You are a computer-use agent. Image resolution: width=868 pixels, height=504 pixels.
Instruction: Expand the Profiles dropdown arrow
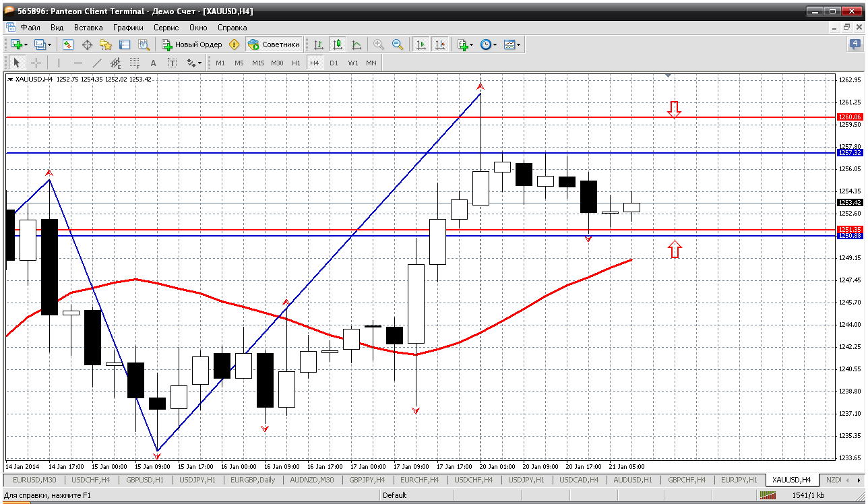pos(49,44)
